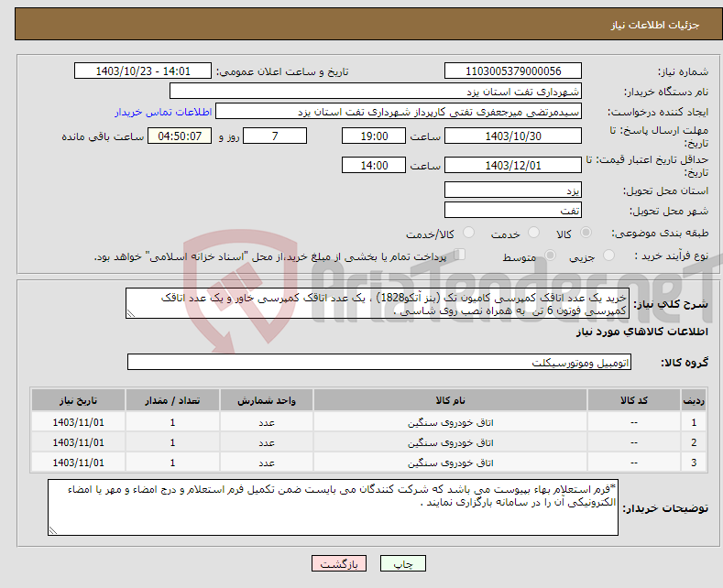Click the delivery province field یزد
Image resolution: width=723 pixels, height=588 pixels.
(x=513, y=190)
